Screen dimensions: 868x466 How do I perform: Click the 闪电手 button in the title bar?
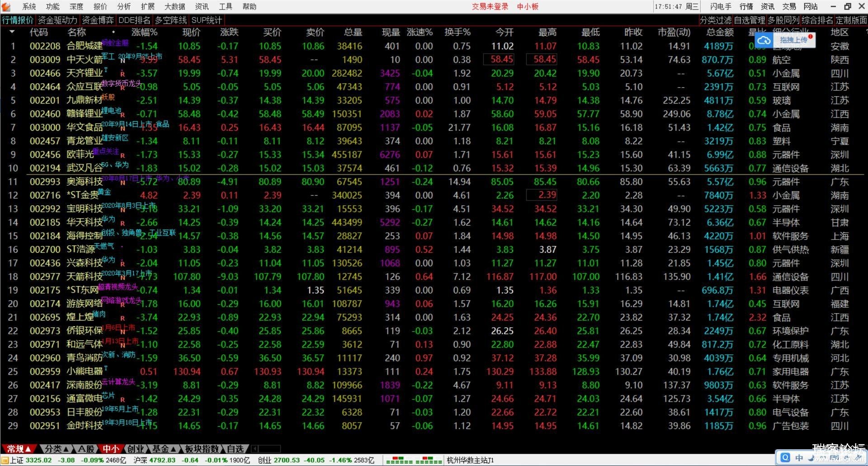(721, 7)
